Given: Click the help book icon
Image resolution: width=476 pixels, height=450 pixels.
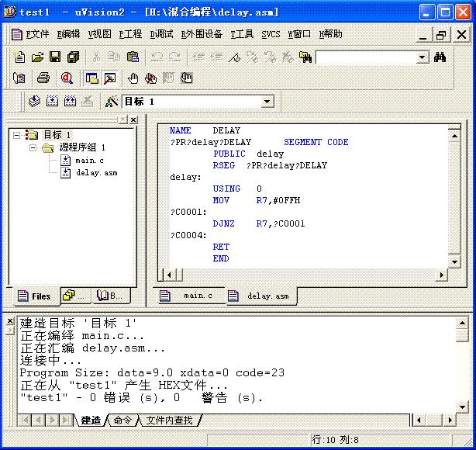Looking at the screenshot, I should pos(19,78).
